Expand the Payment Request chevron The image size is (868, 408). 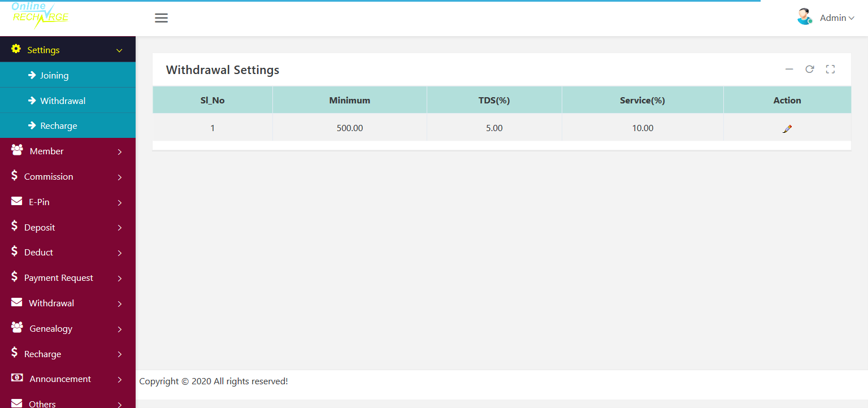click(120, 279)
